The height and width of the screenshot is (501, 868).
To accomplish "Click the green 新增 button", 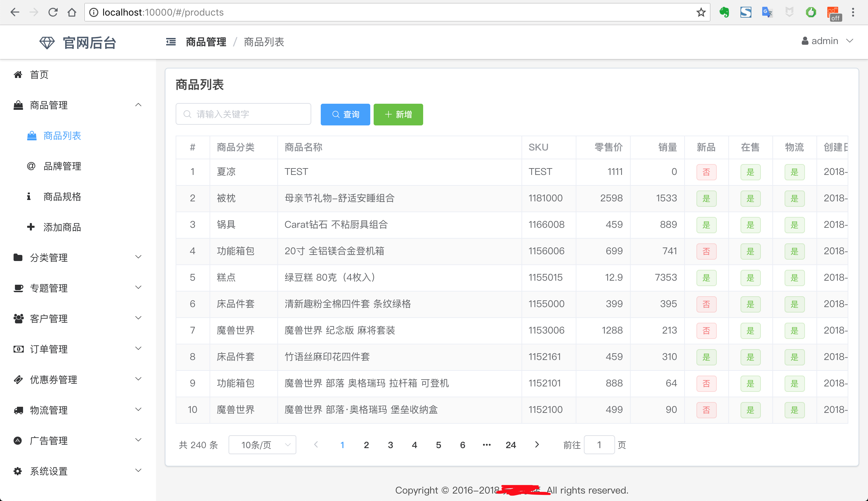I will click(398, 115).
